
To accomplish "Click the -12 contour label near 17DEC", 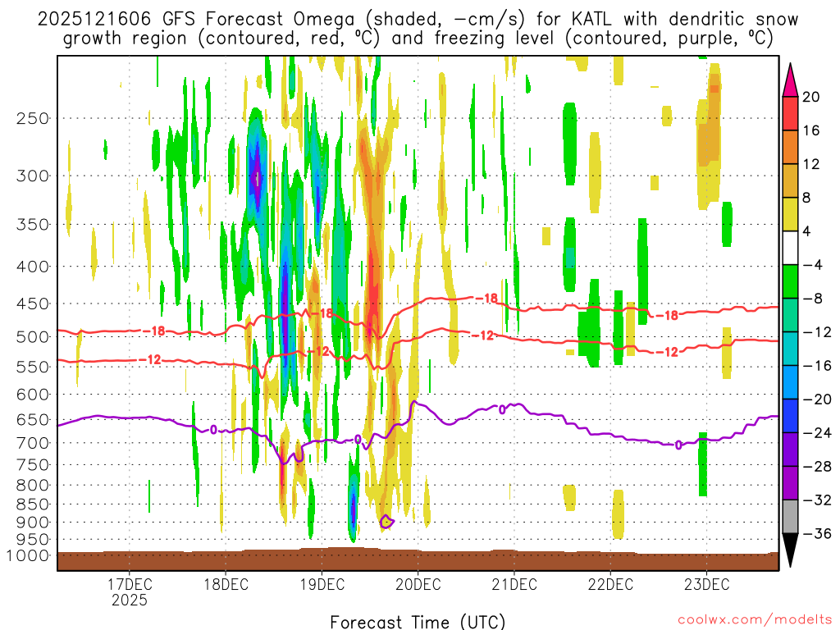I will [151, 359].
